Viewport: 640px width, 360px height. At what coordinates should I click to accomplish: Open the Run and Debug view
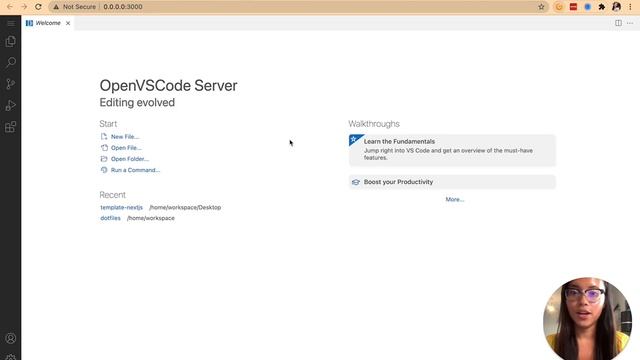click(11, 105)
